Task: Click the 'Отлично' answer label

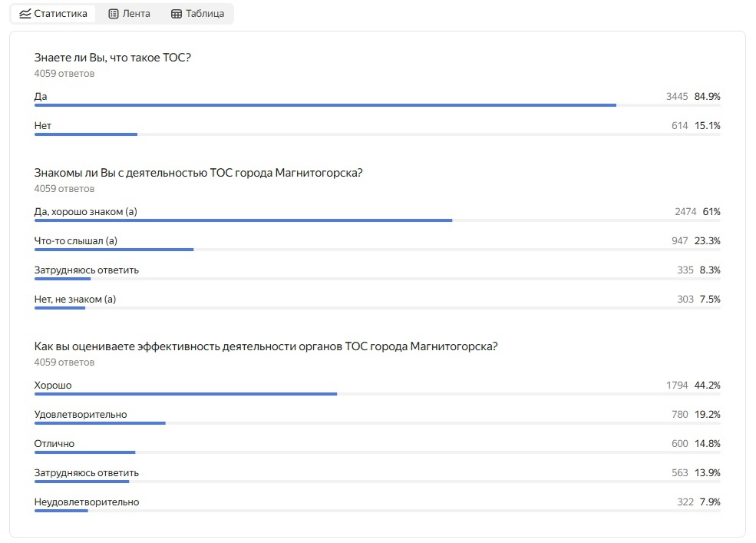Action: click(x=54, y=443)
